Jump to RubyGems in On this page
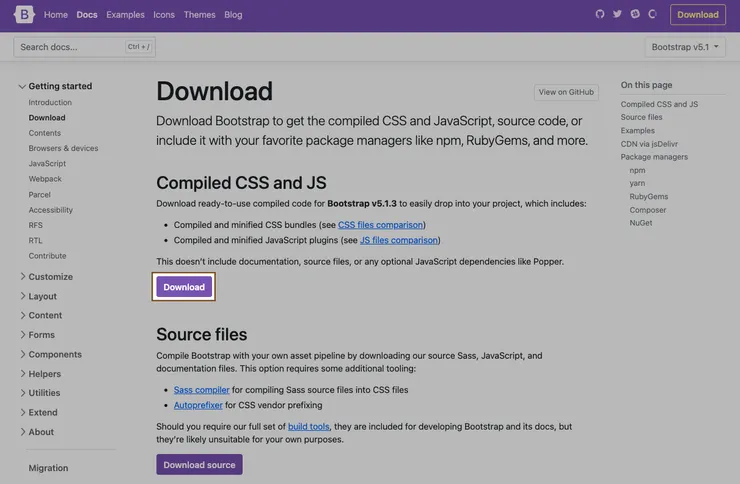The height and width of the screenshot is (484, 740). click(x=648, y=196)
